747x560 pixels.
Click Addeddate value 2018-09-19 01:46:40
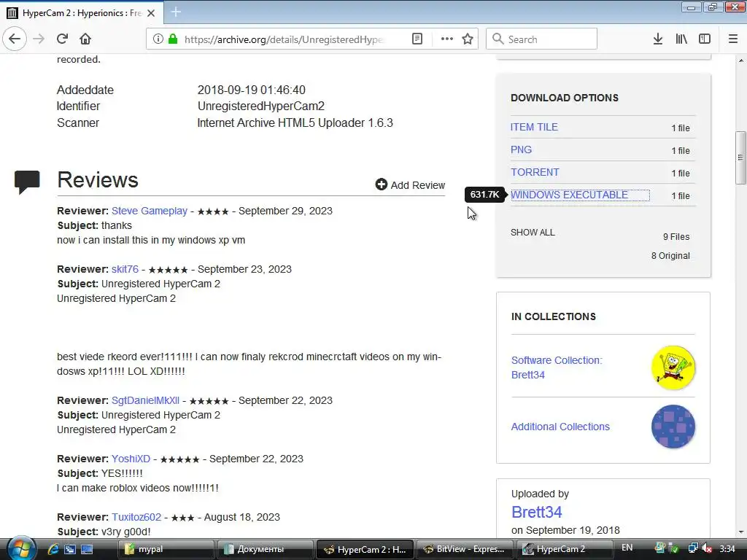pyautogui.click(x=251, y=90)
